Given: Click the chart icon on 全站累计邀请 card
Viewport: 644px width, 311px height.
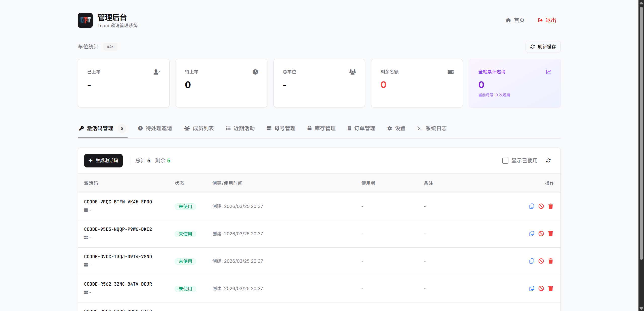Looking at the screenshot, I should tap(549, 72).
